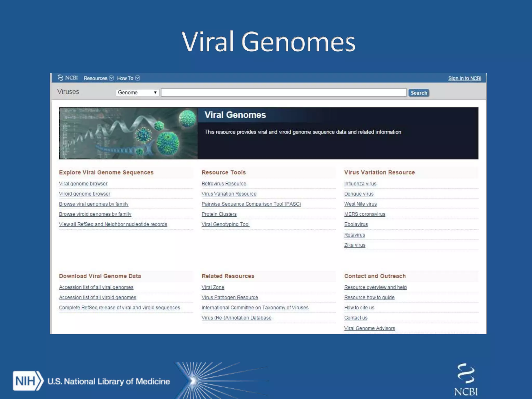Open Browse viral genomes by family

pyautogui.click(x=94, y=204)
